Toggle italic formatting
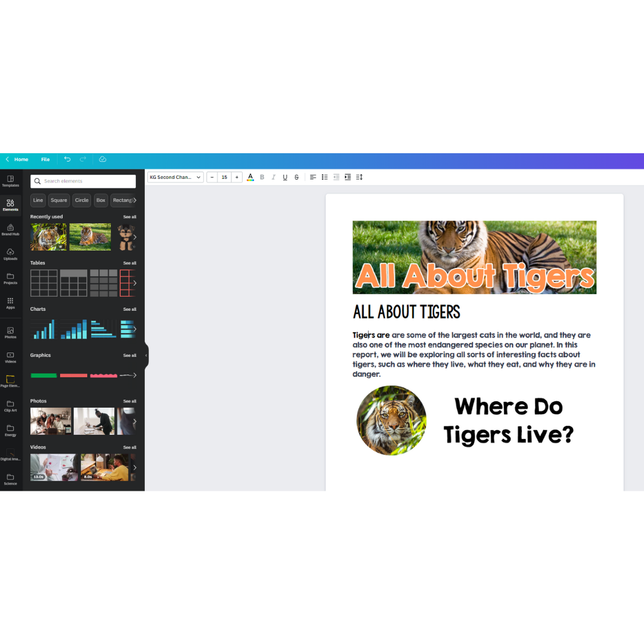Screen dimensions: 644x644 coord(273,177)
